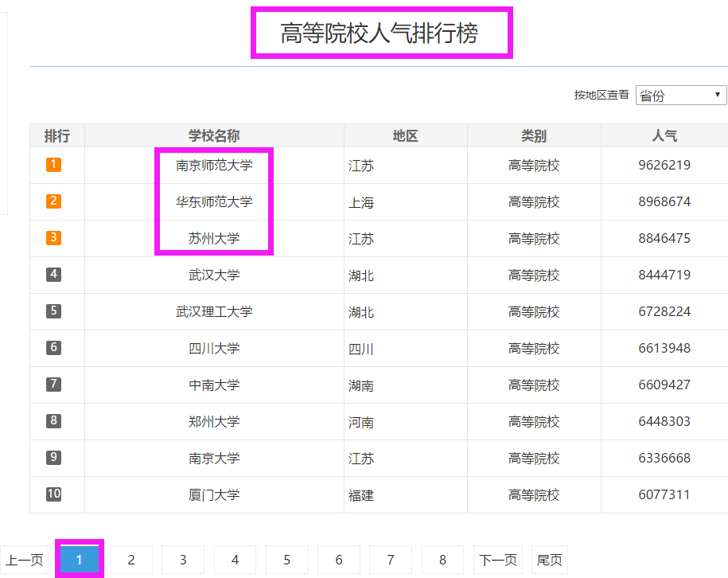The width and height of the screenshot is (728, 578).
Task: Go to page 3
Action: (x=183, y=560)
